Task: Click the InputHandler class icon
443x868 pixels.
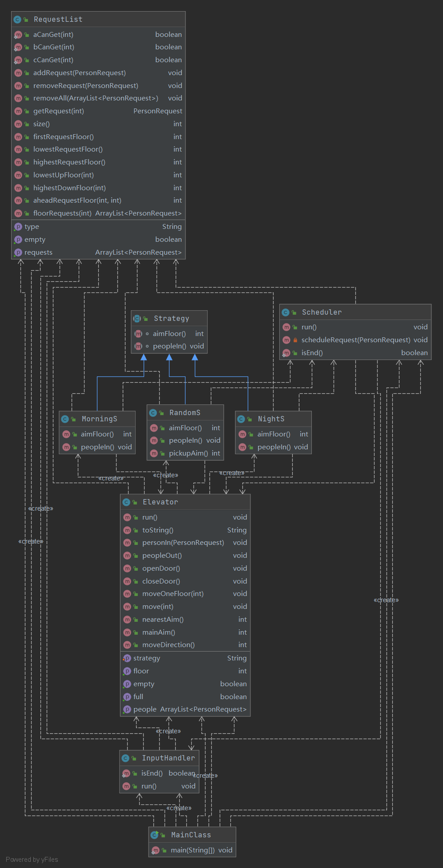Action: tap(125, 758)
